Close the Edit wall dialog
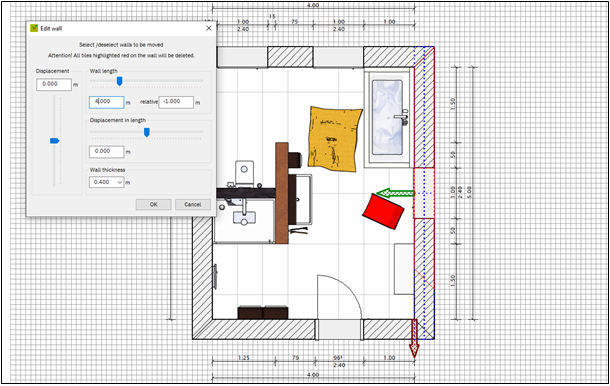This screenshot has height=386, width=610. (209, 28)
